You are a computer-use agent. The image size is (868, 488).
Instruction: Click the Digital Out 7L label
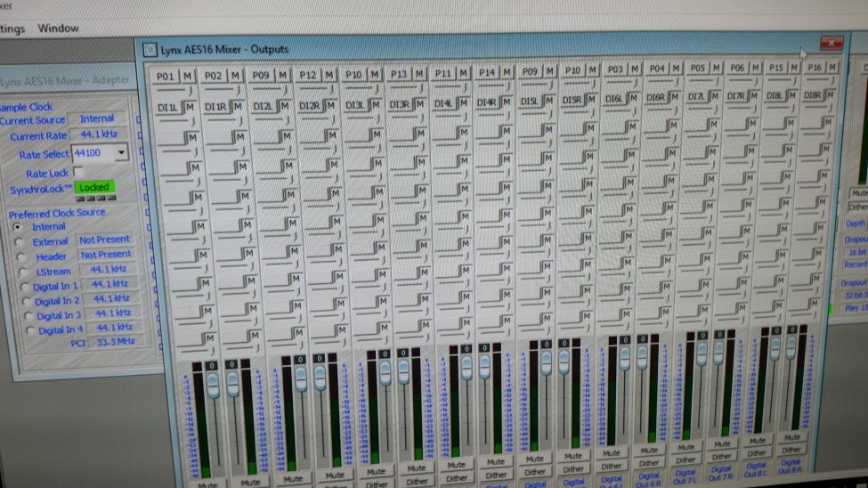click(x=685, y=477)
